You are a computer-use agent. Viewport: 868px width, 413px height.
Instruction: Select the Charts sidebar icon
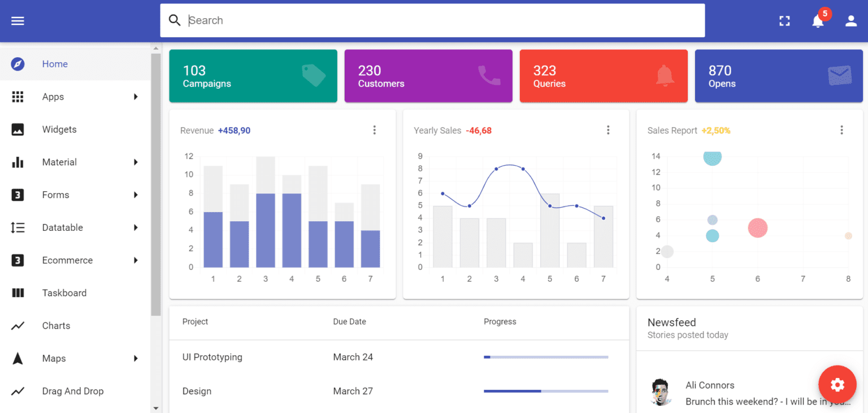click(x=18, y=325)
